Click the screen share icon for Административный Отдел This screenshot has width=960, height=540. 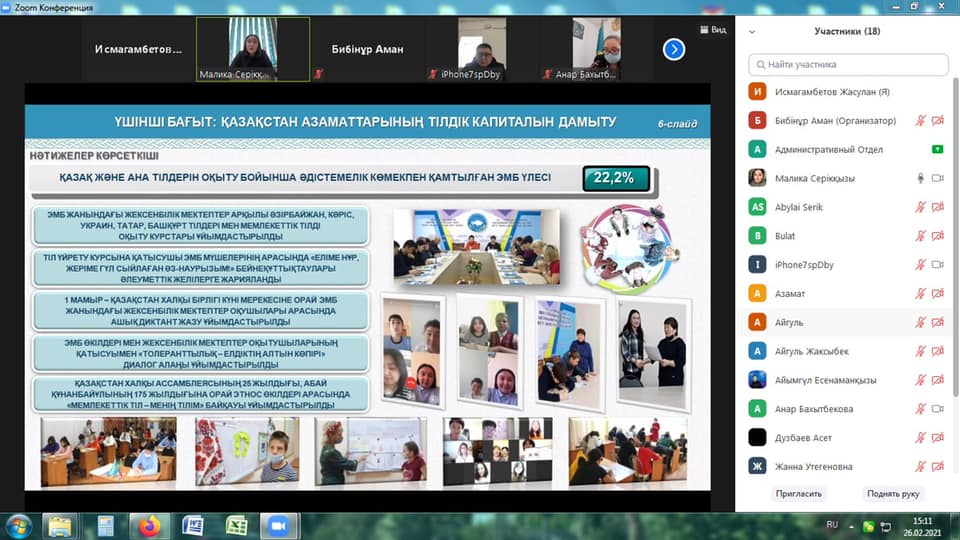(937, 149)
